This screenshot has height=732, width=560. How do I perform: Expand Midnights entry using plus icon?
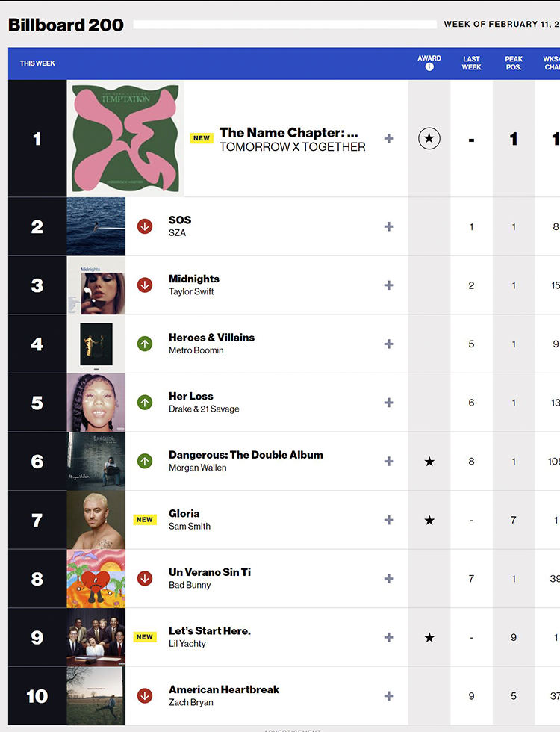[x=389, y=285]
